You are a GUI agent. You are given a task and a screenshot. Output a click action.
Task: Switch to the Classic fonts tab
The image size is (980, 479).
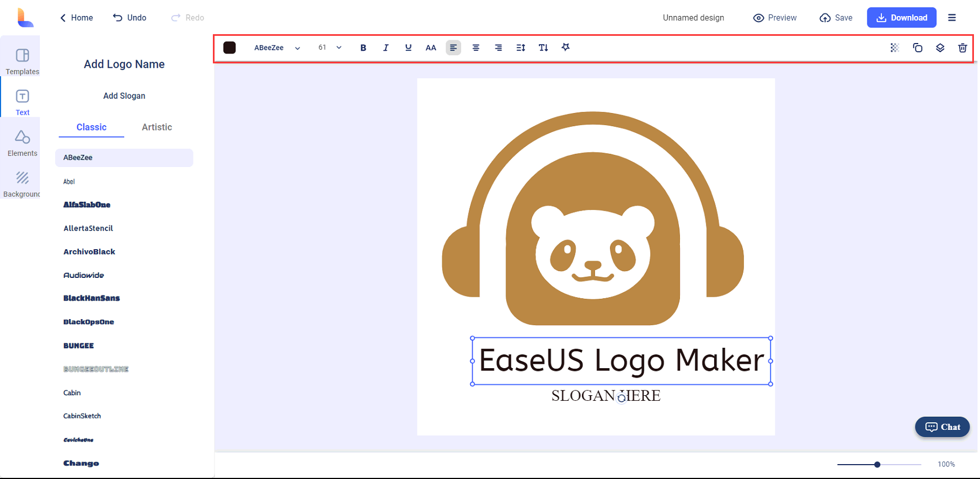[92, 127]
